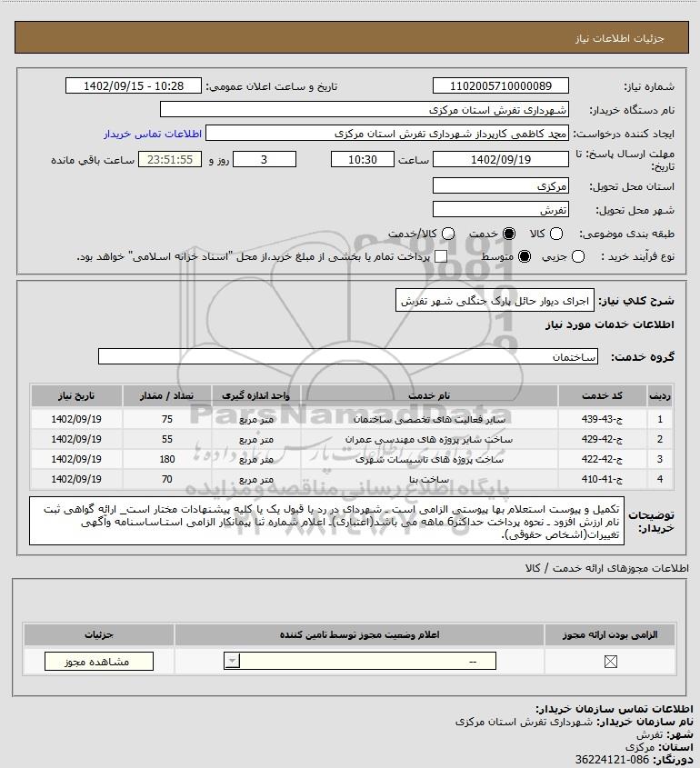Choose جزیی purchase process option
700x768 pixels.
[578, 256]
